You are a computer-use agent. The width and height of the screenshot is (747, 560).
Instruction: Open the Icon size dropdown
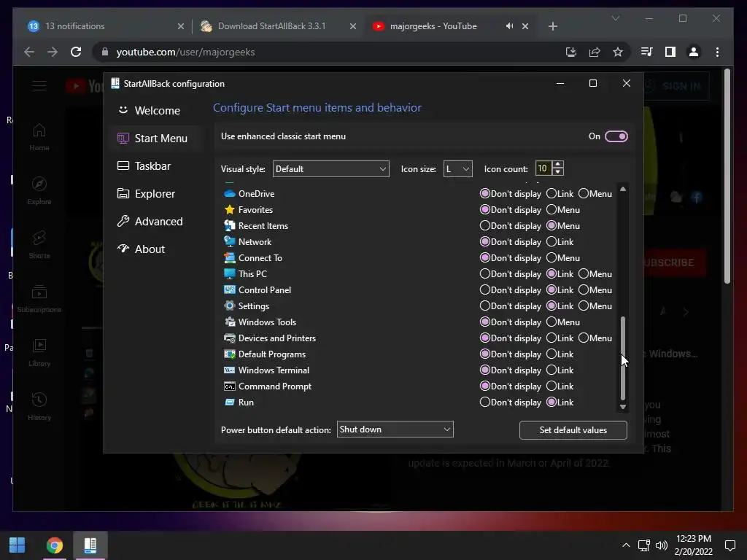[457, 169]
